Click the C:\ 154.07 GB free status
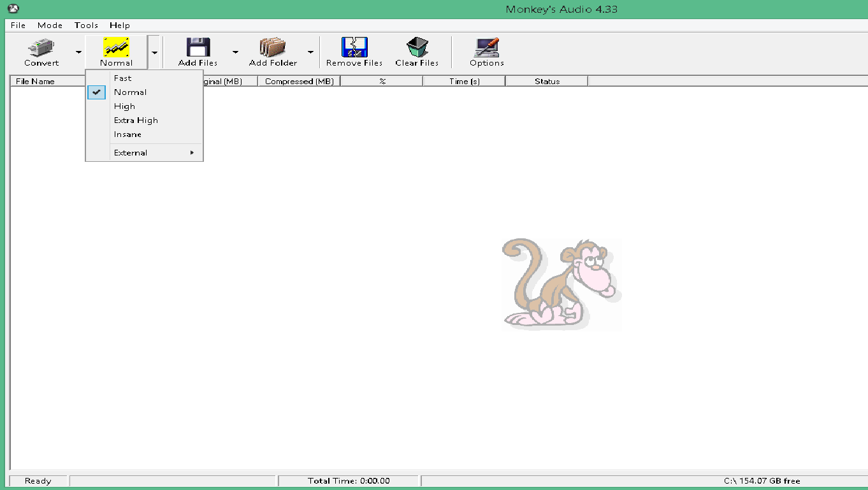868x490 pixels. point(762,481)
